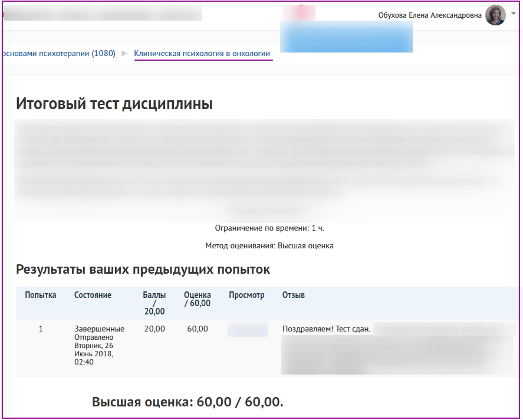523x420 pixels.
Task: Click the Высшая оценка: 60,00 / 60,00 summary
Action: tap(188, 402)
